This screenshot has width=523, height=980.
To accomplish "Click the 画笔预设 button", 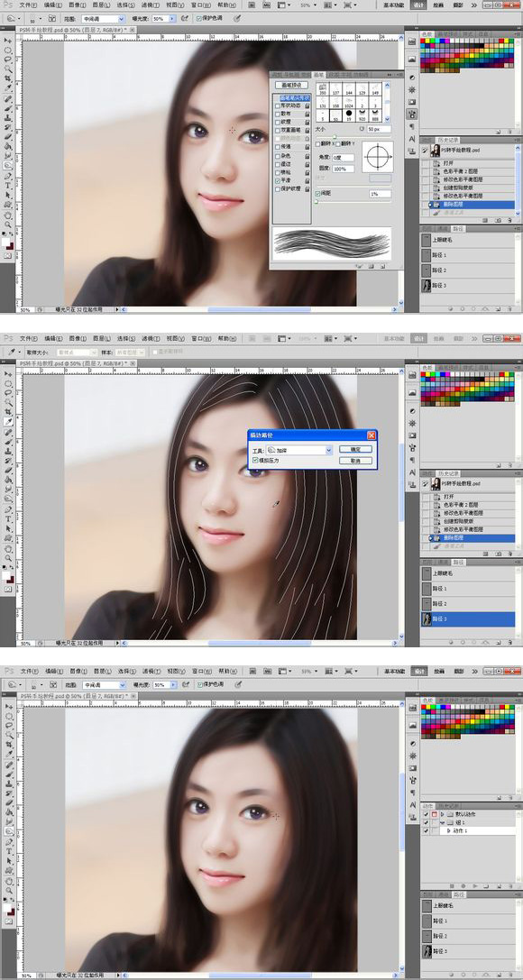I will pyautogui.click(x=292, y=85).
